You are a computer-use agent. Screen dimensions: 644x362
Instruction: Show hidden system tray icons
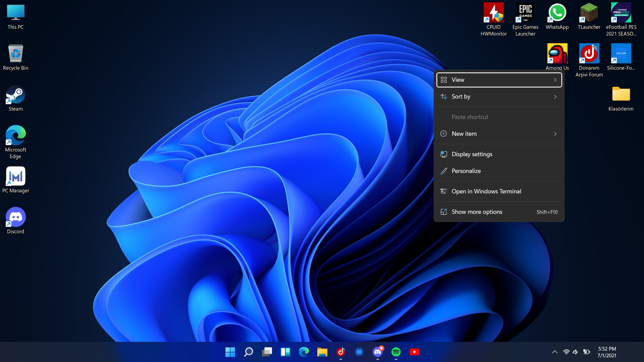[555, 352]
